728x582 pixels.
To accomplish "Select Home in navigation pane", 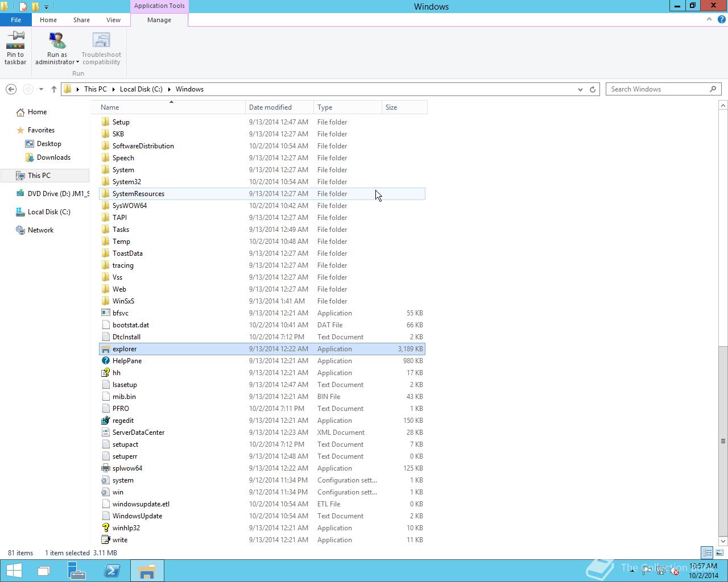I will 38,112.
